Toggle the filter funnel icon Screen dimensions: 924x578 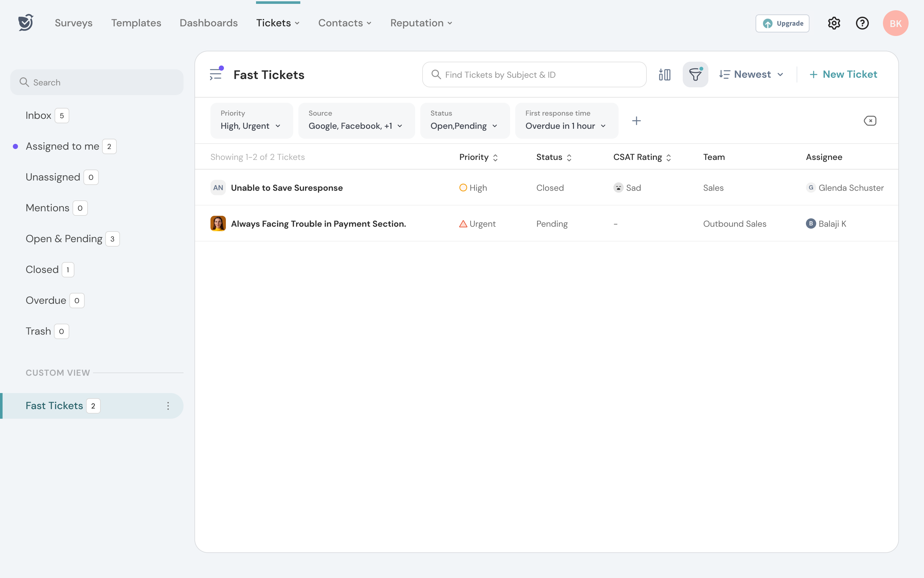pyautogui.click(x=695, y=74)
